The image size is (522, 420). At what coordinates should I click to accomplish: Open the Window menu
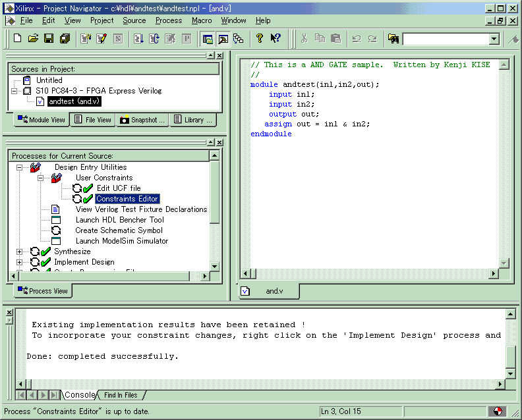click(x=233, y=20)
